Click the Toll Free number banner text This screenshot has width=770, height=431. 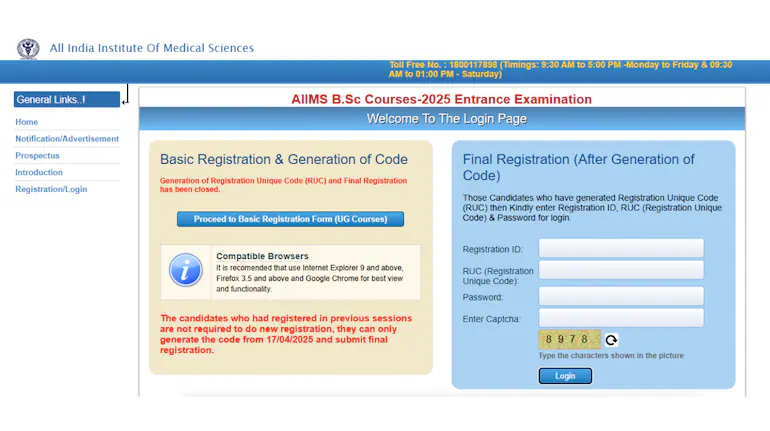pyautogui.click(x=560, y=70)
